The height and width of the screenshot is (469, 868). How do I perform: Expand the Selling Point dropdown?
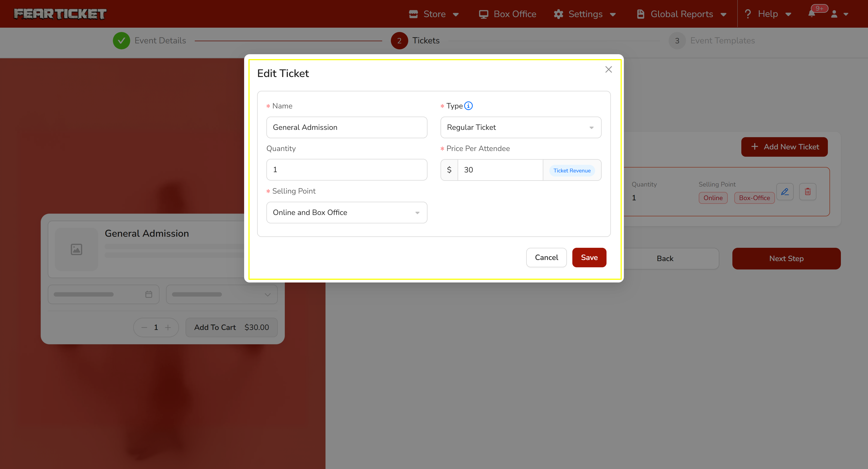click(x=346, y=213)
